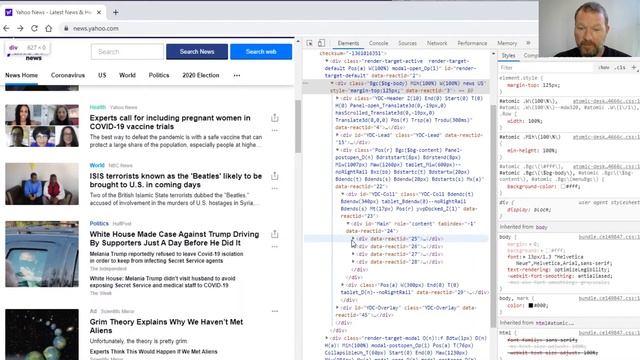This screenshot has height=360, width=640.
Task: Switch to the Elements tab in DevTools
Action: pyautogui.click(x=348, y=43)
